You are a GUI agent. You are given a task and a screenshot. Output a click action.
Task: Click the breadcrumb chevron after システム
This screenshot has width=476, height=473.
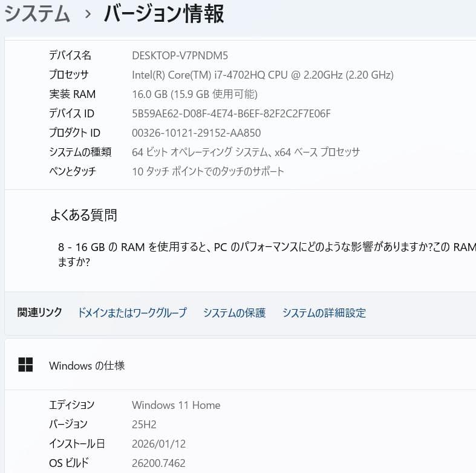pyautogui.click(x=88, y=14)
